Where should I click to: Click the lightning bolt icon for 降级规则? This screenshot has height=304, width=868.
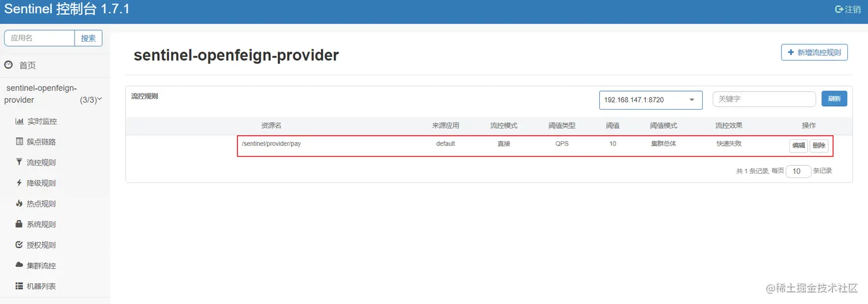point(19,183)
